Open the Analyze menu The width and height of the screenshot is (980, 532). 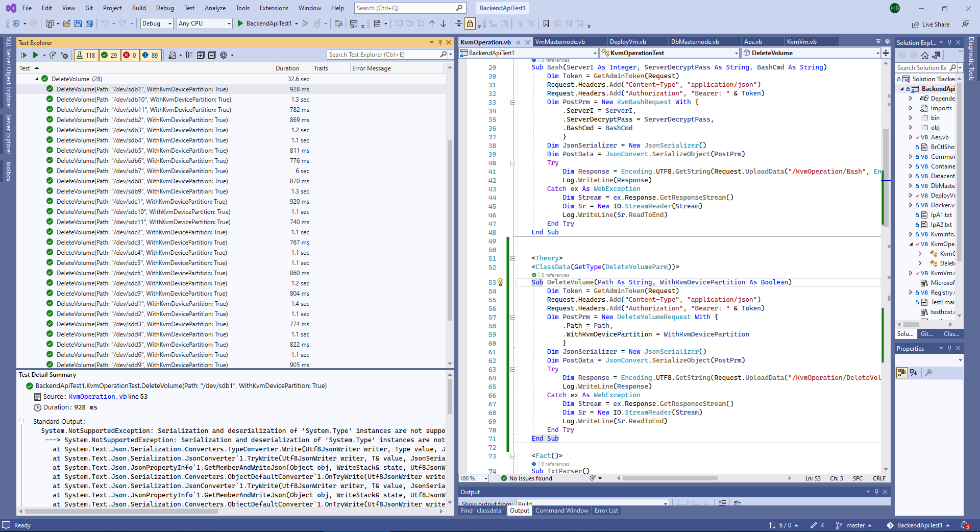click(215, 8)
